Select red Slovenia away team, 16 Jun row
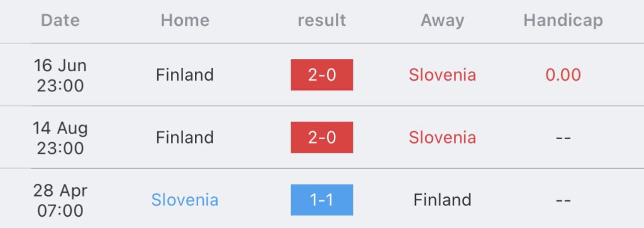The width and height of the screenshot is (644, 228). coord(442,75)
